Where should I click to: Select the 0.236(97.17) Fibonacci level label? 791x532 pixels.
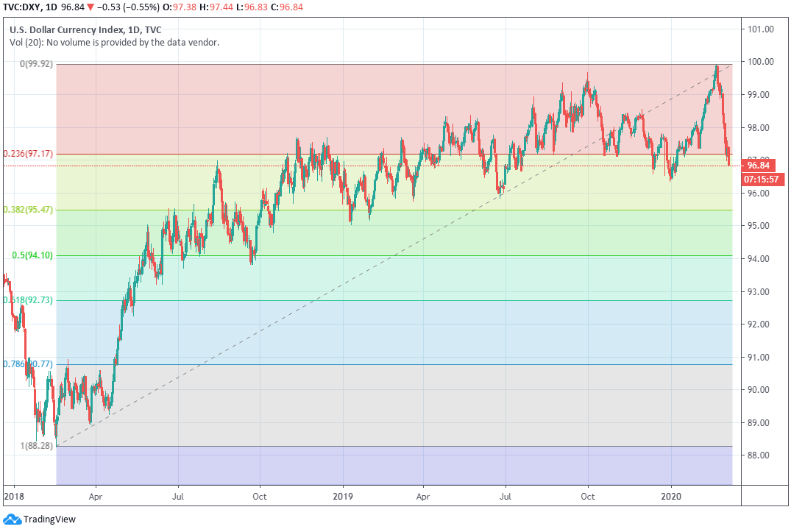point(29,154)
